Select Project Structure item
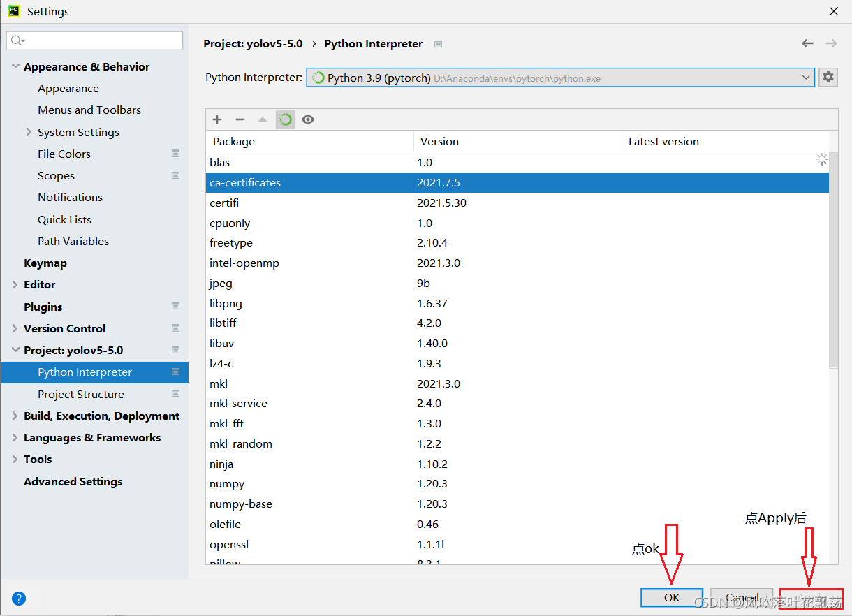852x616 pixels. pyautogui.click(x=81, y=394)
